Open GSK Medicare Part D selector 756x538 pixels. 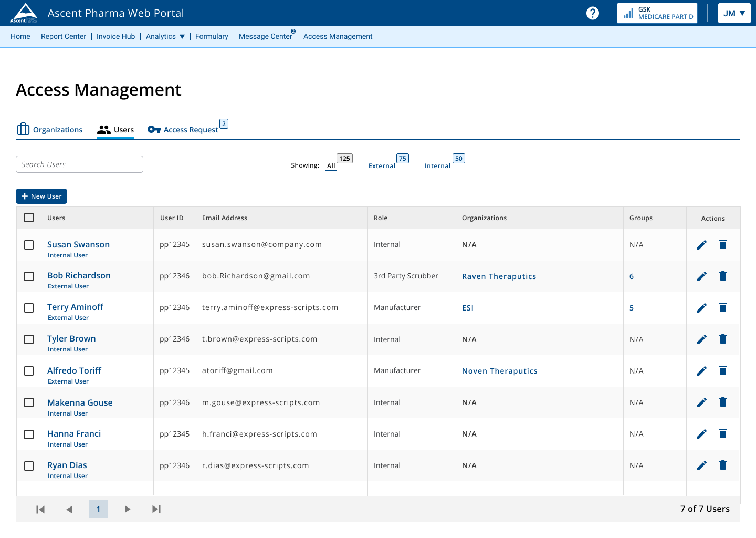coord(657,13)
